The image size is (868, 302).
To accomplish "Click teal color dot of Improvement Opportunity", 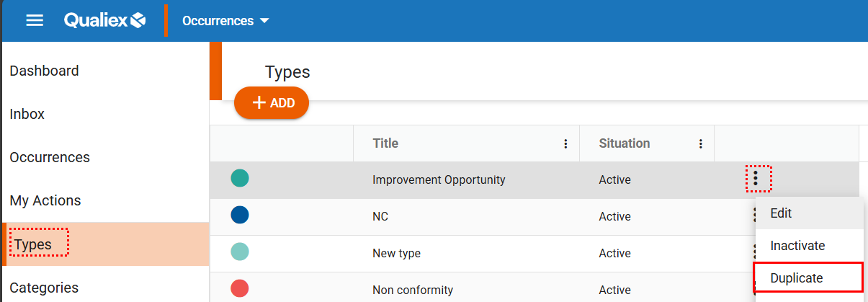I will pyautogui.click(x=240, y=179).
